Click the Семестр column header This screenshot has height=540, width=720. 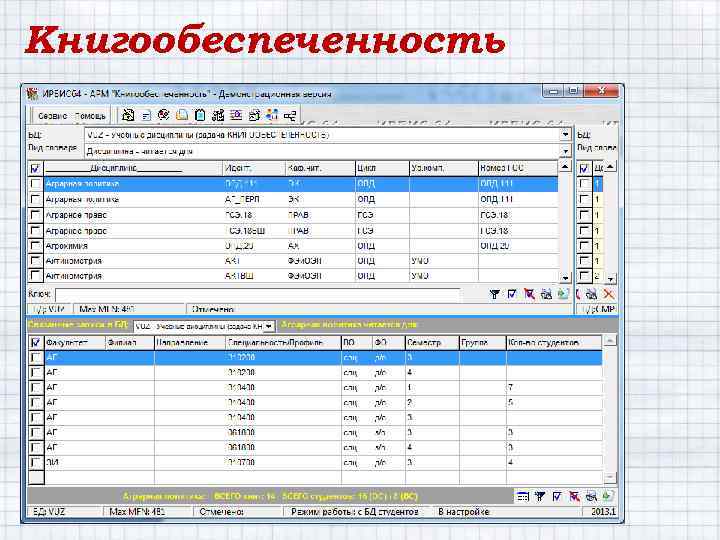[432, 343]
